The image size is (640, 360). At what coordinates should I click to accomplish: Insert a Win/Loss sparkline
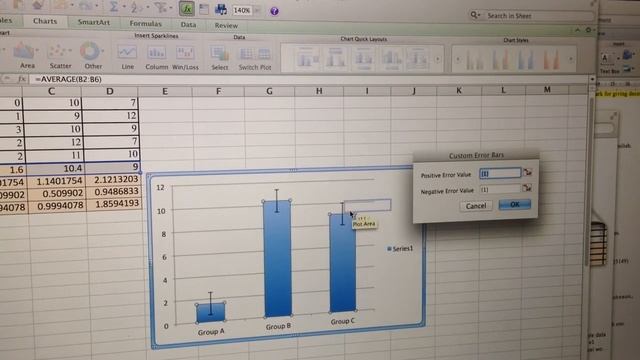click(x=185, y=54)
